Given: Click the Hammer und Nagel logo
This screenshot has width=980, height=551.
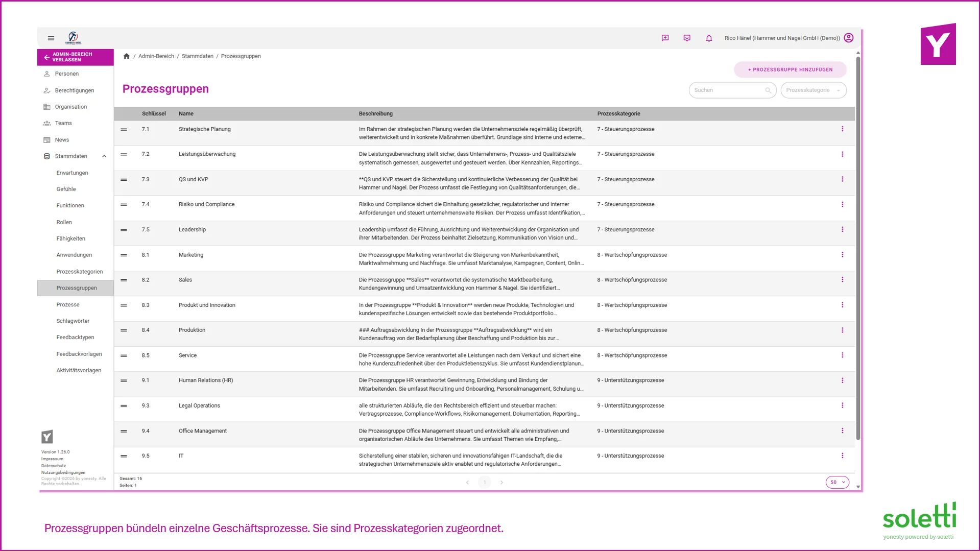Looking at the screenshot, I should point(73,38).
